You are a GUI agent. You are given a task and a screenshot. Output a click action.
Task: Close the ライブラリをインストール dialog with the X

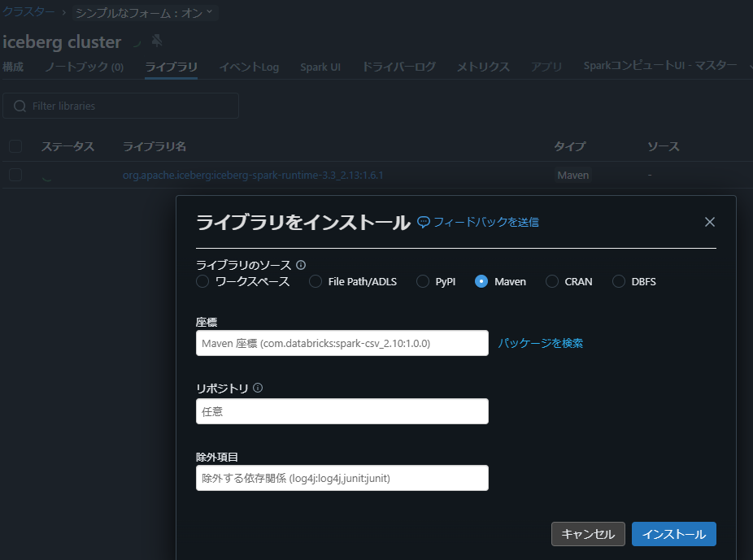[x=709, y=221]
